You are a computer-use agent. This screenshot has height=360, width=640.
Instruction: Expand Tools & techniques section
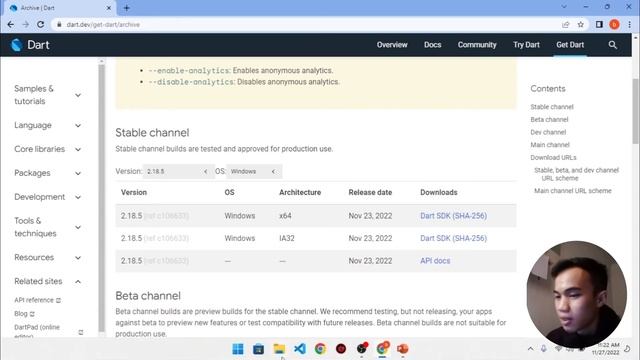coord(78,227)
